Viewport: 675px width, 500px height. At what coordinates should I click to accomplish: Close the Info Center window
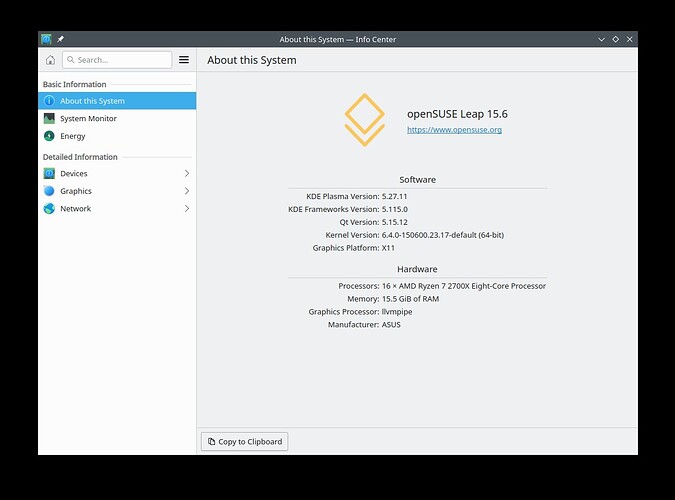(629, 39)
